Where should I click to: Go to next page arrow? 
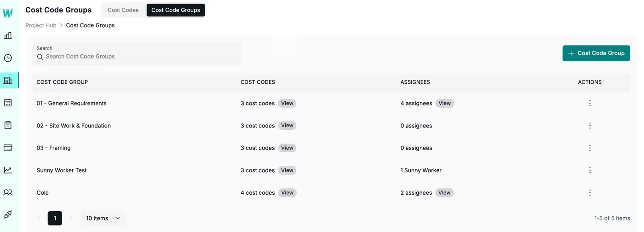click(71, 218)
